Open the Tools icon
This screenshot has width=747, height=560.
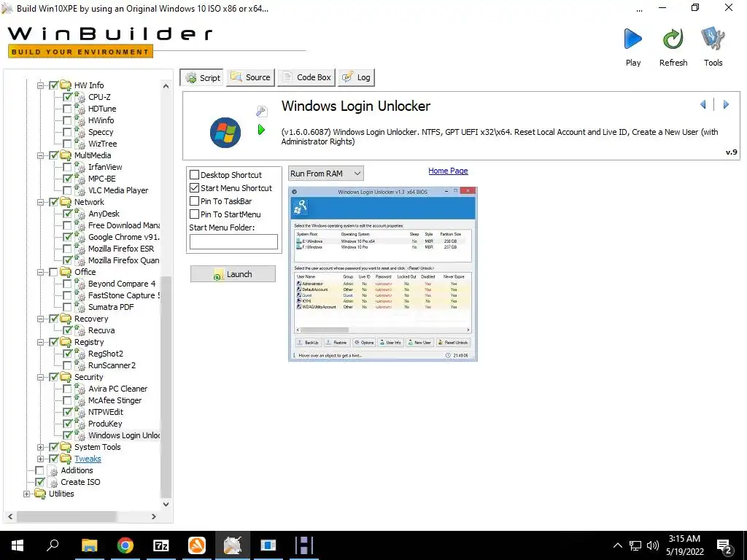pyautogui.click(x=713, y=39)
